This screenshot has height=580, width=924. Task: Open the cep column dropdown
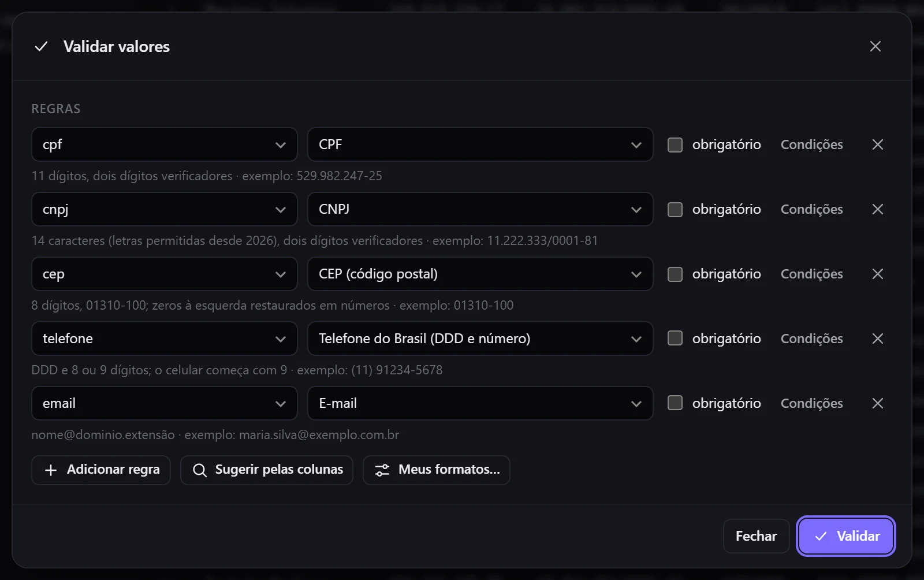pyautogui.click(x=165, y=274)
